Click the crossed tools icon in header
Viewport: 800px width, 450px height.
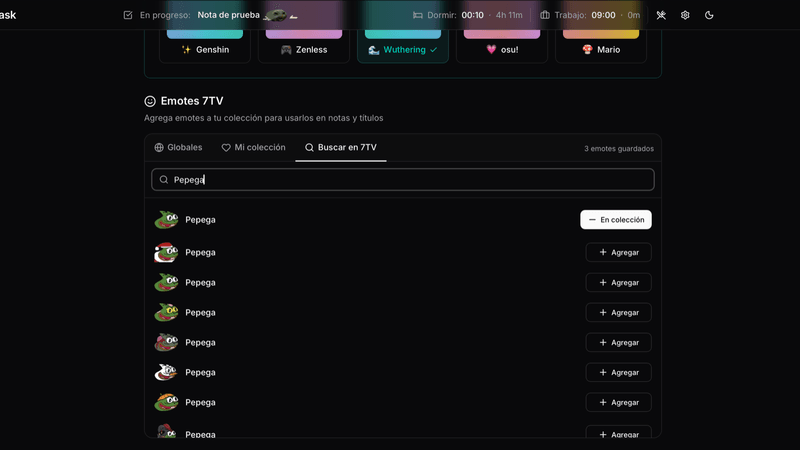pos(661,15)
